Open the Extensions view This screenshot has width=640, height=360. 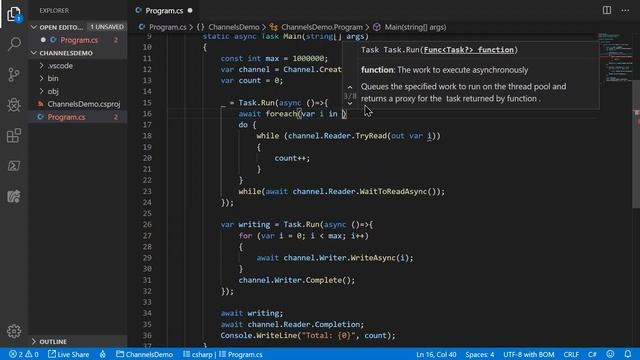14,136
